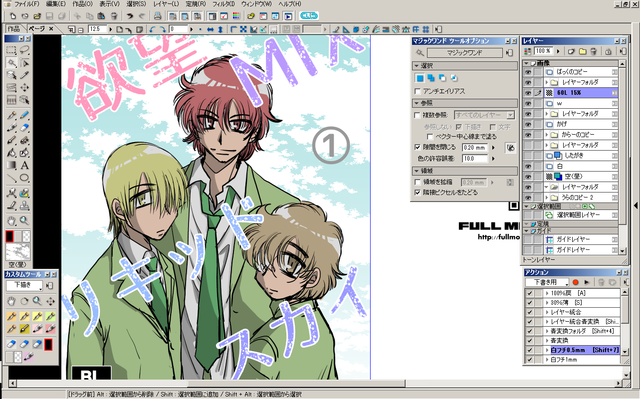Viewport: 640px width, 399px height.
Task: Delete layer with trash icon in Layers panel
Action: click(x=594, y=51)
